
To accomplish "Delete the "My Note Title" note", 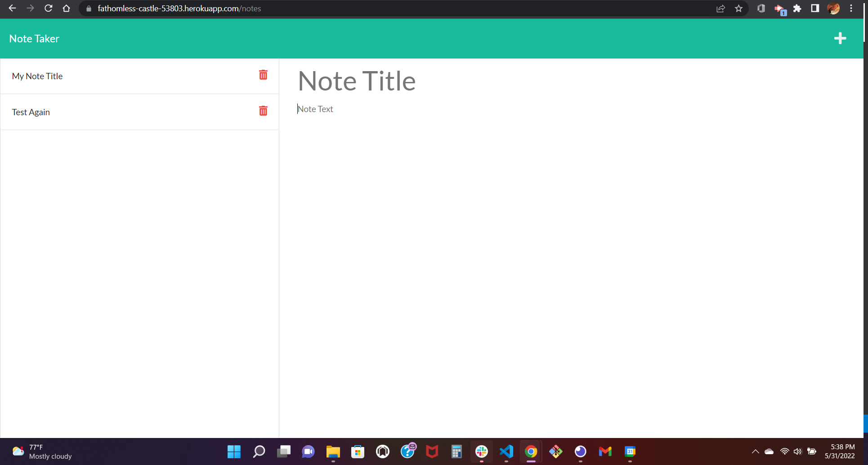I will pyautogui.click(x=263, y=75).
